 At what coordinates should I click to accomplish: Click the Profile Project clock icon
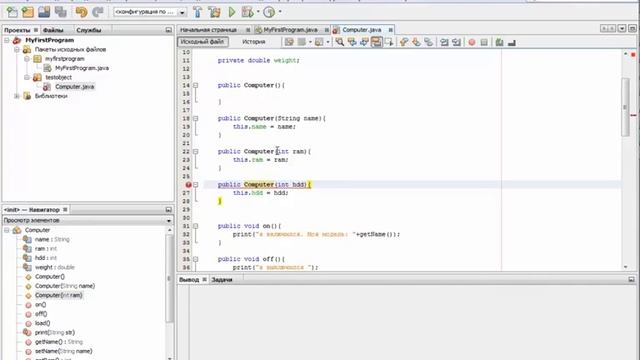[269, 12]
